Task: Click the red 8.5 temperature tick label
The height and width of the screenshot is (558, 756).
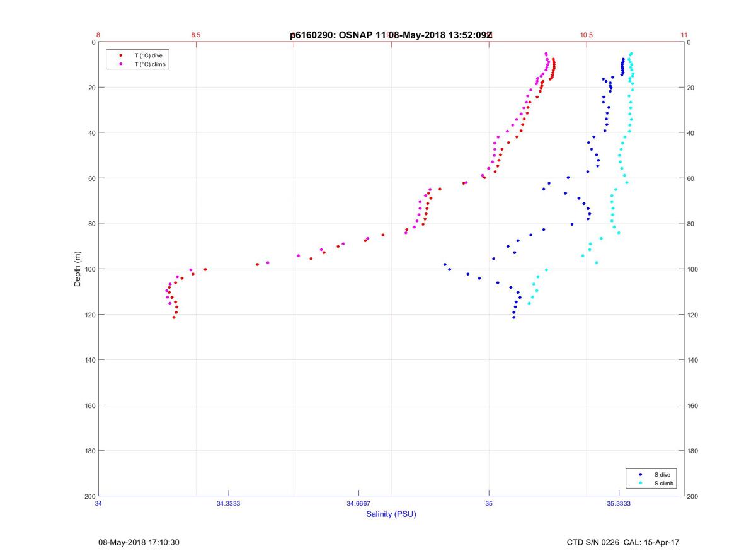Action: 196,35
